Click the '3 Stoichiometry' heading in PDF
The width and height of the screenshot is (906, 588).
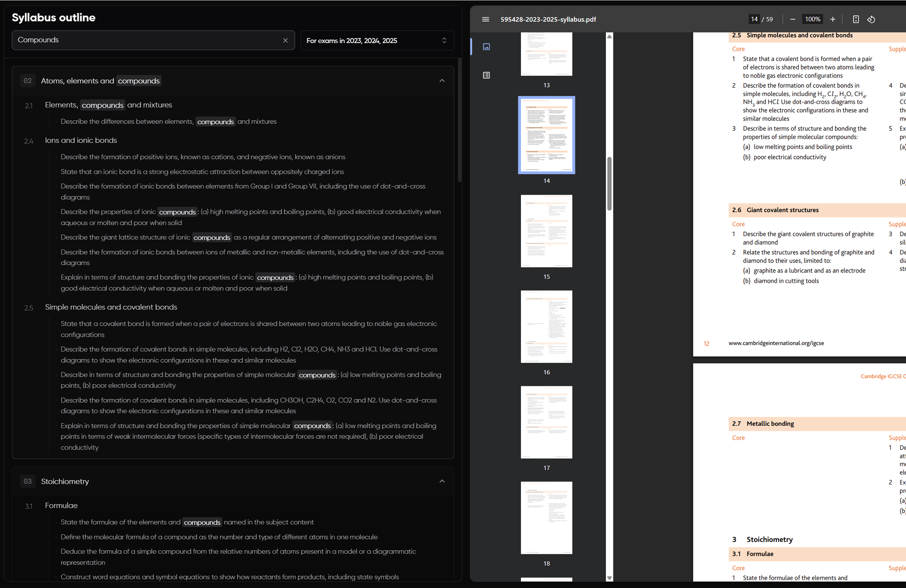coord(762,540)
